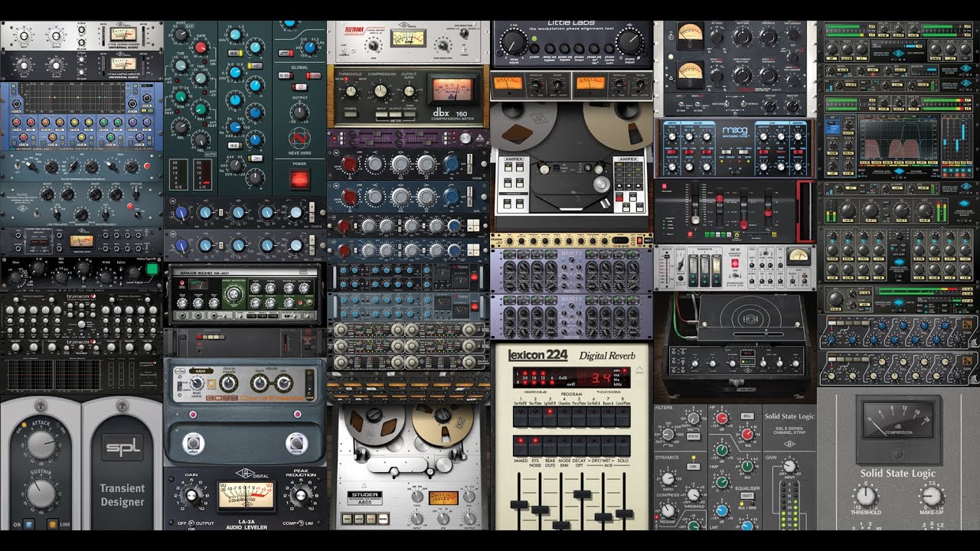Click the dbx 160 VU meter
This screenshot has width=980, height=551.
(x=453, y=90)
